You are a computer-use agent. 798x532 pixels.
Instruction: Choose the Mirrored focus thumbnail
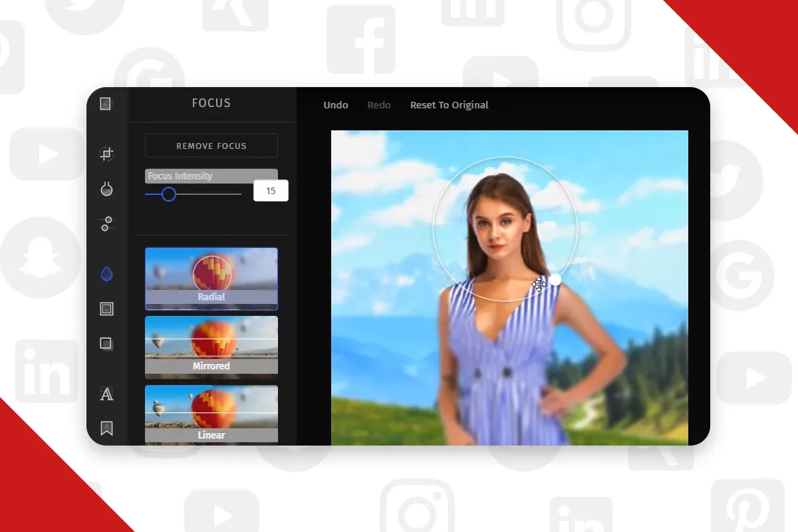pos(211,346)
